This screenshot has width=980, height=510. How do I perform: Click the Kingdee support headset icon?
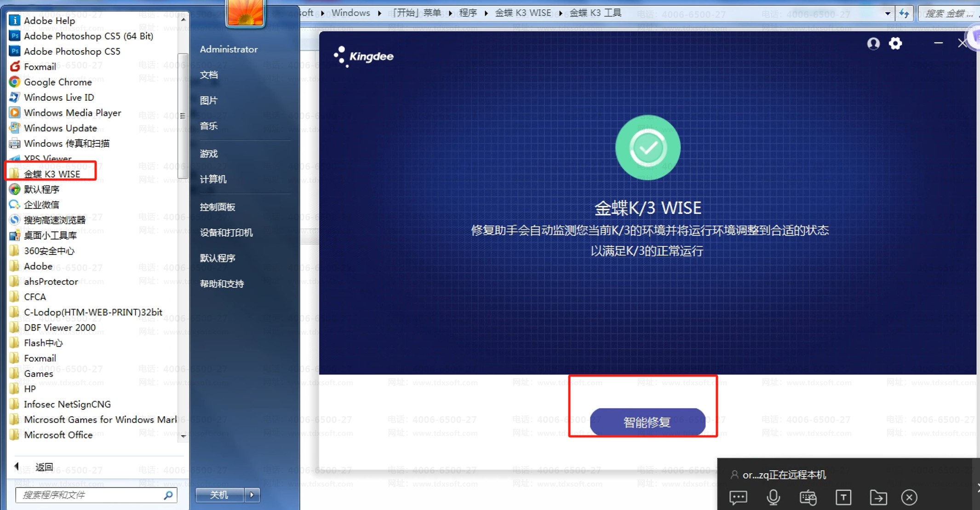click(873, 44)
